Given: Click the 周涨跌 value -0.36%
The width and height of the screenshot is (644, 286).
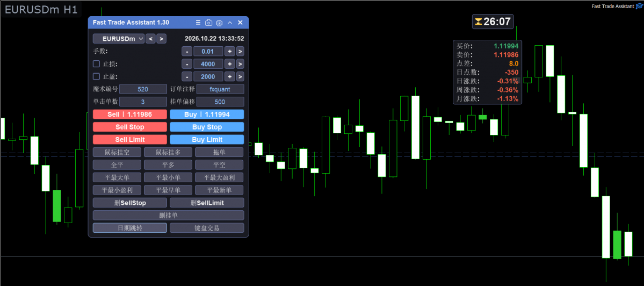Looking at the screenshot, I should [508, 90].
